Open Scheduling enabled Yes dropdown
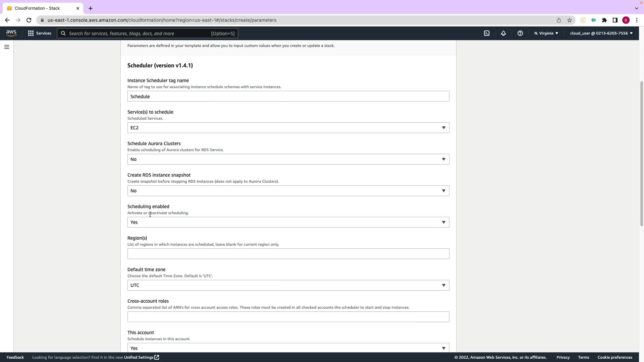Image resolution: width=644 pixels, height=362 pixels. [288, 222]
